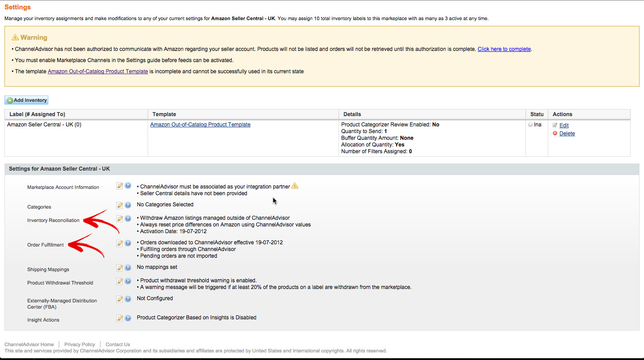Click the Delete link in Actions column
Image resolution: width=644 pixels, height=360 pixels.
click(567, 134)
